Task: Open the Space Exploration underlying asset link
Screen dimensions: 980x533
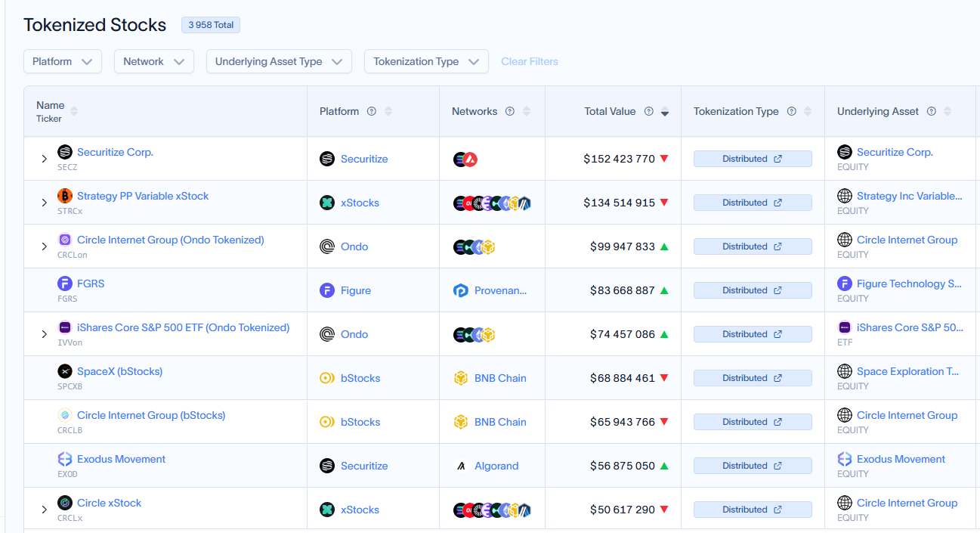Action: click(x=909, y=371)
